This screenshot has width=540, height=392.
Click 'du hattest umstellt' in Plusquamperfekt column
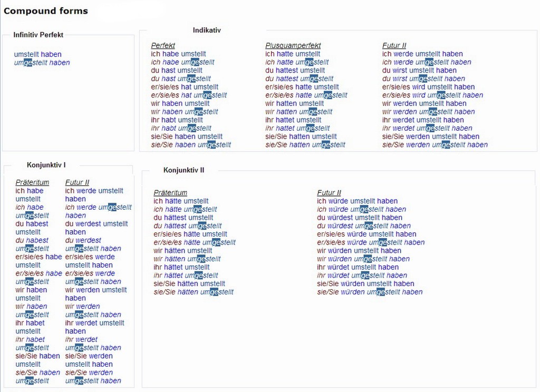pos(295,70)
